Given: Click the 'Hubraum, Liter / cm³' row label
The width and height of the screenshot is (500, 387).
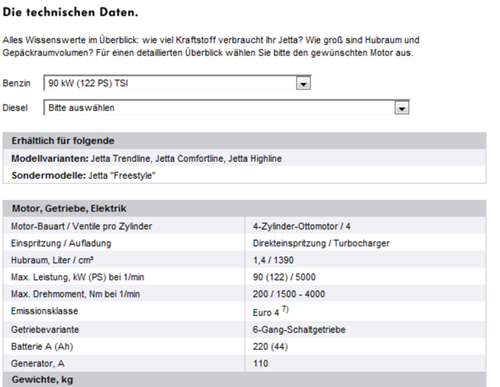Looking at the screenshot, I should click(x=52, y=260).
